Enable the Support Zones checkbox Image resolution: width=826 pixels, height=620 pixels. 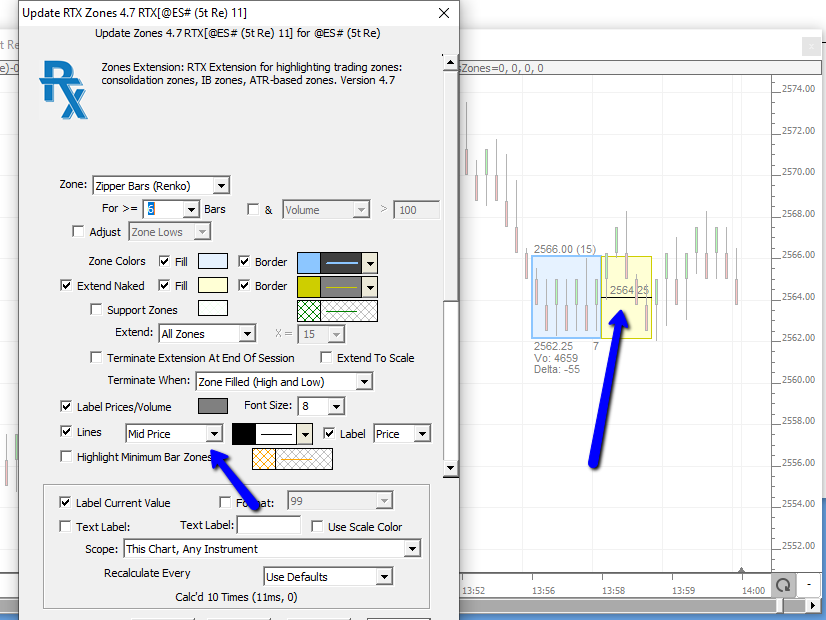click(x=96, y=309)
